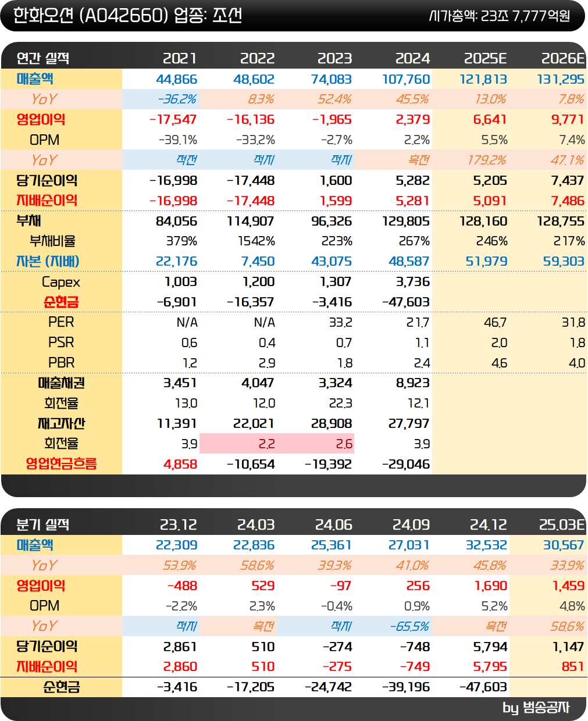The width and height of the screenshot is (588, 721).
Task: Click 2024 annual net cash -47,603
Action: 406,302
